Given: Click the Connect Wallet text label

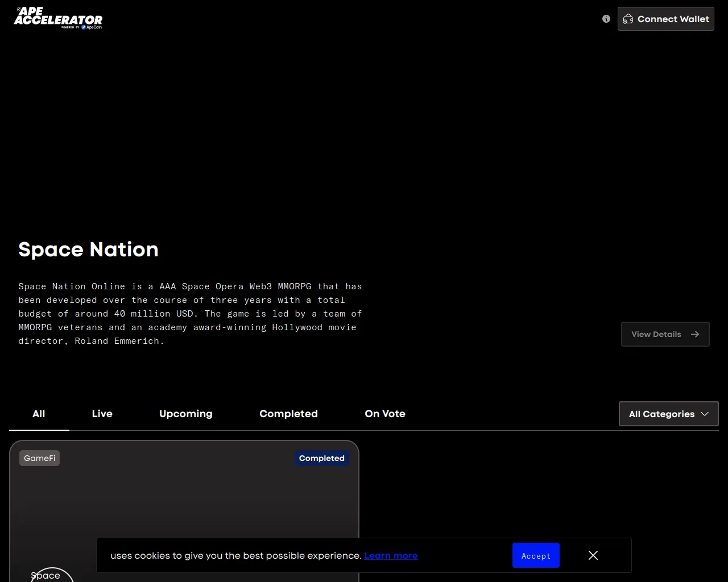Looking at the screenshot, I should (x=673, y=19).
